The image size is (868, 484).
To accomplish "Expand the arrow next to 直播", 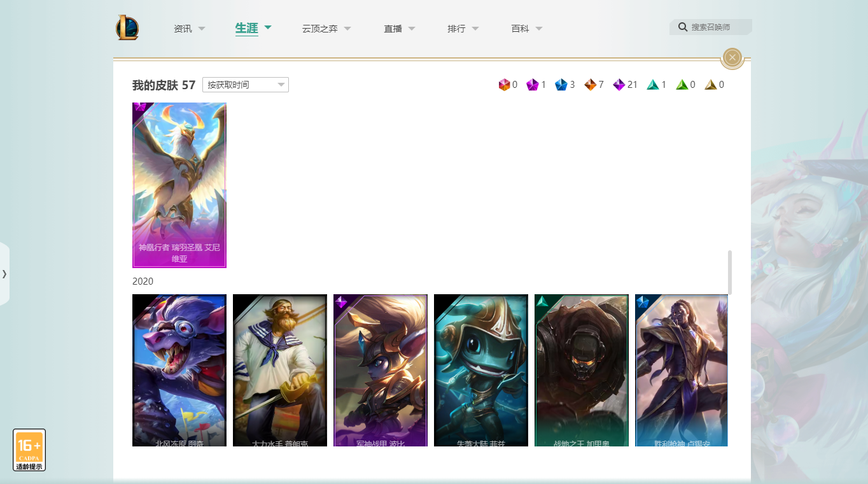I will click(412, 29).
